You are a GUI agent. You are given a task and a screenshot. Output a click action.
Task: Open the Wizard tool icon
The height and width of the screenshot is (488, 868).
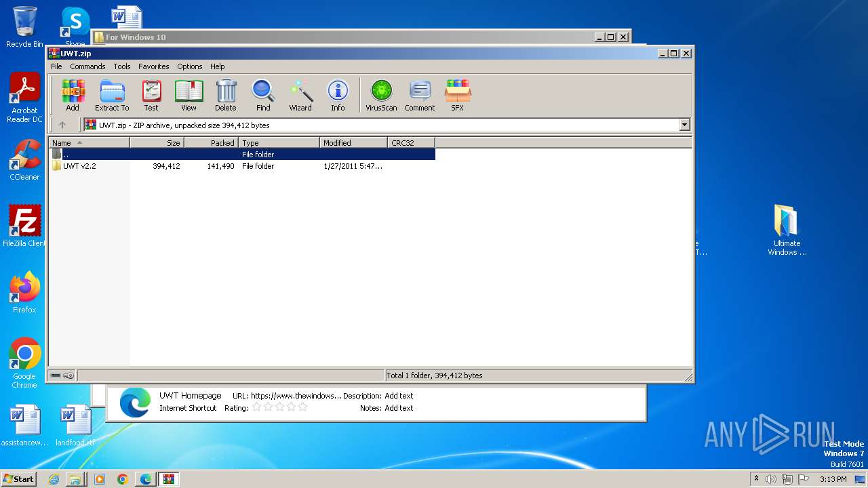300,95
